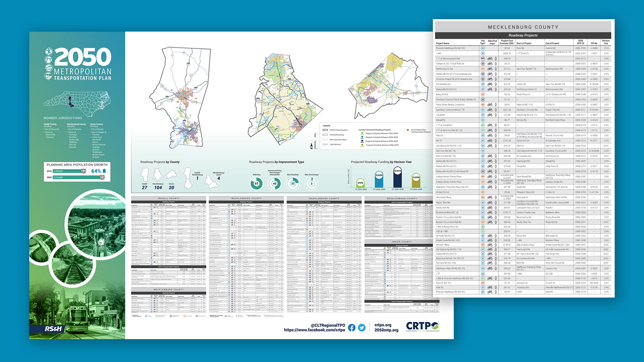Click the Twitter bird icon
The width and height of the screenshot is (644, 362).
click(362, 327)
